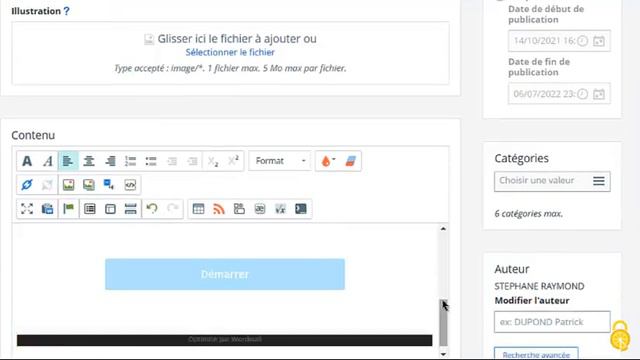Open the image gallery icon with stacked pictures

pyautogui.click(x=89, y=184)
